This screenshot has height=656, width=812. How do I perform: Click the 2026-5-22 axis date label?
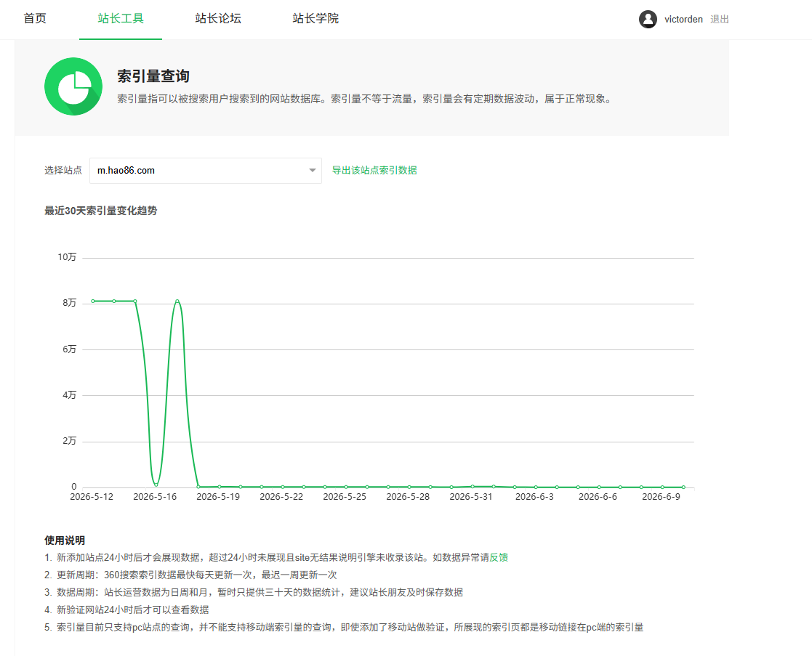[x=281, y=497]
